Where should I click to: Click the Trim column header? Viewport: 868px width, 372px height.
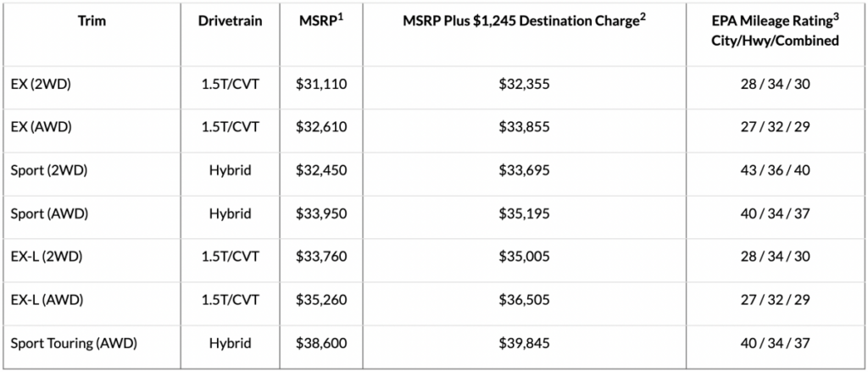click(x=92, y=21)
